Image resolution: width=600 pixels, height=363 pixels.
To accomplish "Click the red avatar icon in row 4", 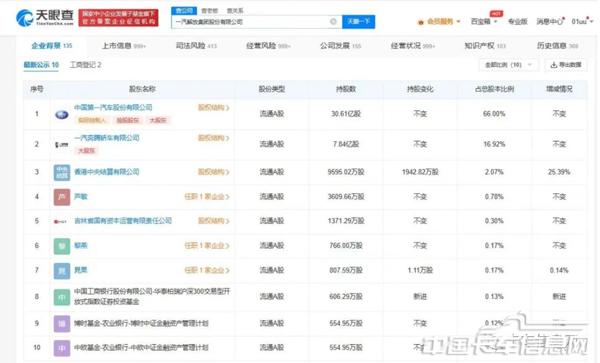I will tap(62, 197).
